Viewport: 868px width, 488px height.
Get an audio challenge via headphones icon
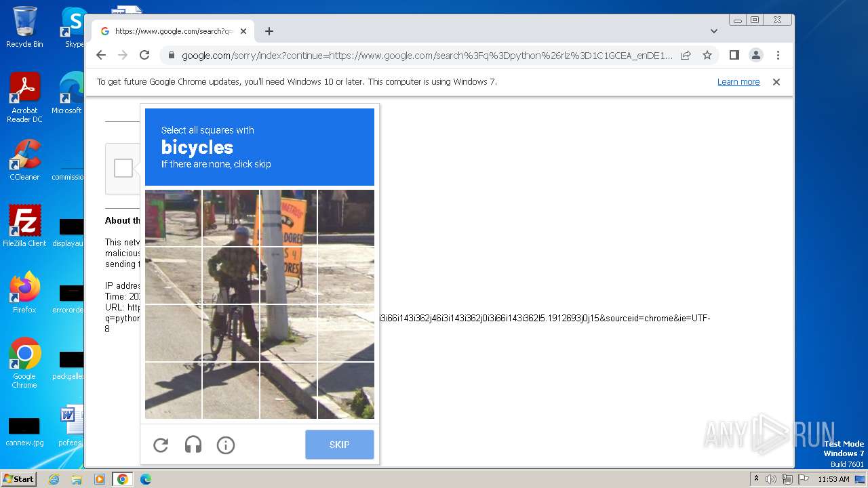click(x=193, y=445)
